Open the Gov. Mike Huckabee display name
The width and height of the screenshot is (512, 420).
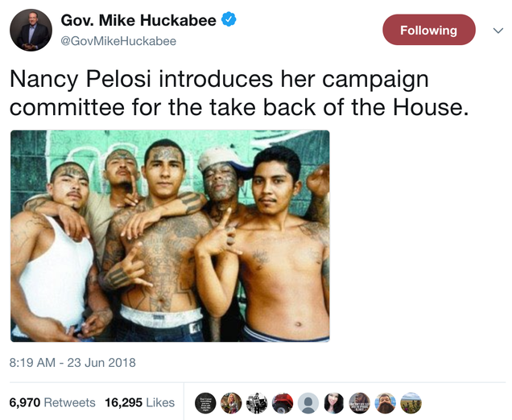click(138, 20)
